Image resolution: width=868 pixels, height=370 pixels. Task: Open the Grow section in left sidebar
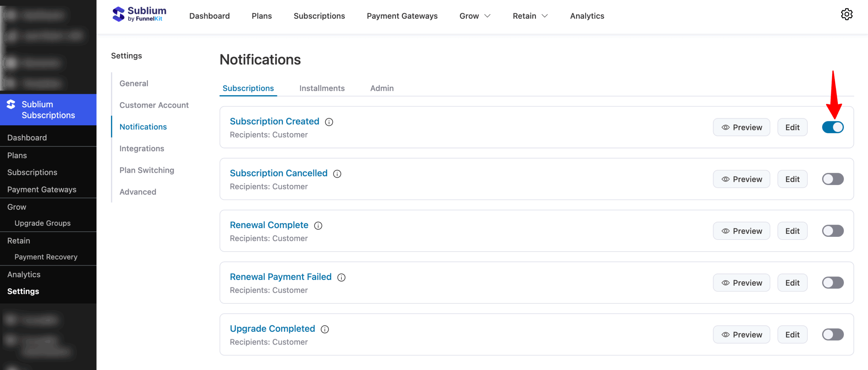click(x=17, y=207)
